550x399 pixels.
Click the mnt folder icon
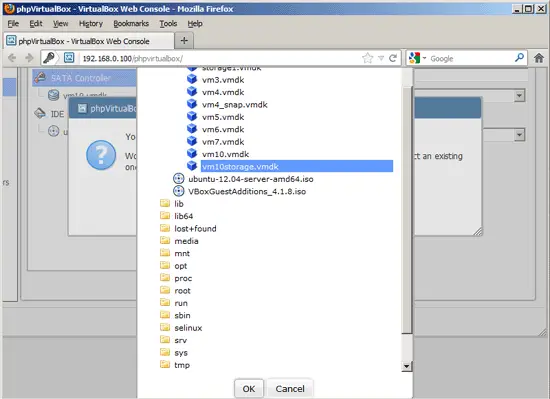(165, 253)
